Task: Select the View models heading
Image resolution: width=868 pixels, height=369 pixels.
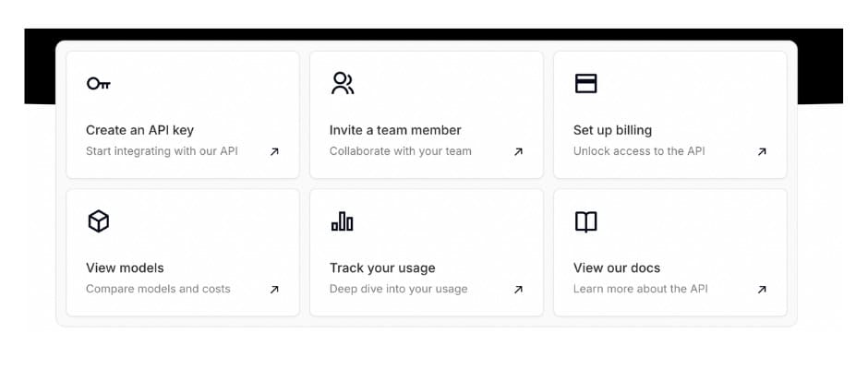Action: [125, 268]
